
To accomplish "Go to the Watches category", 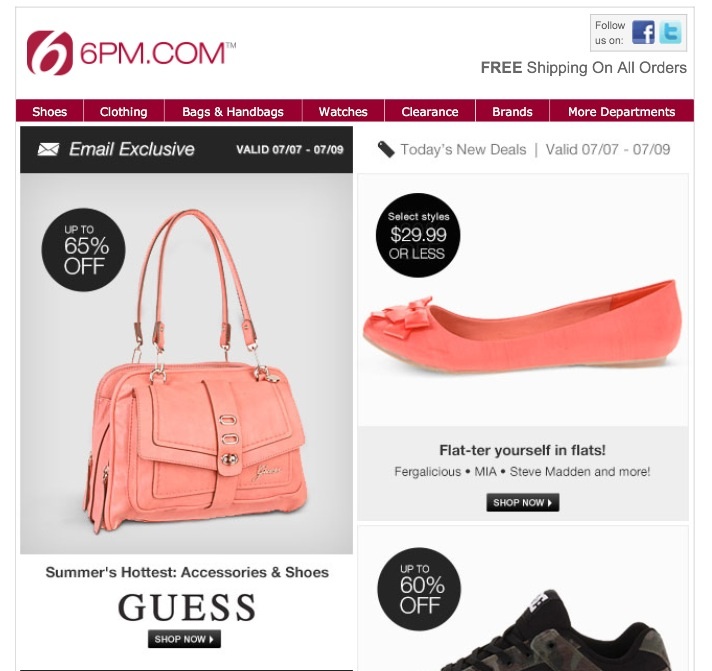I will (x=343, y=112).
